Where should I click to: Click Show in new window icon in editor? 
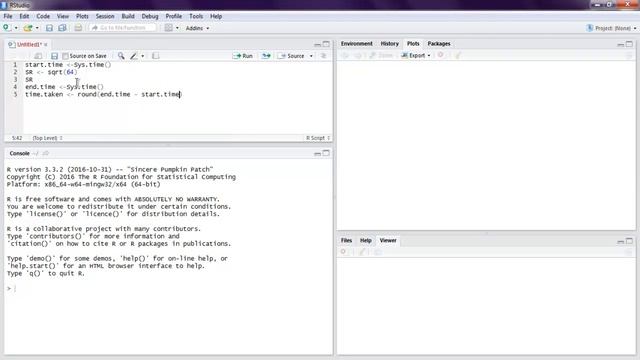38,56
